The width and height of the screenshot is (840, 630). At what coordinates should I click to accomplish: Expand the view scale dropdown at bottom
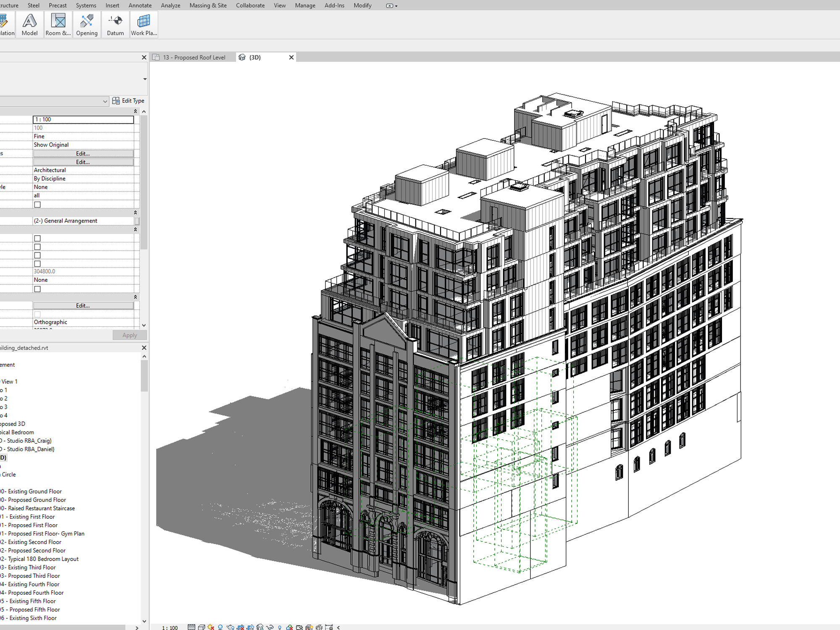170,627
